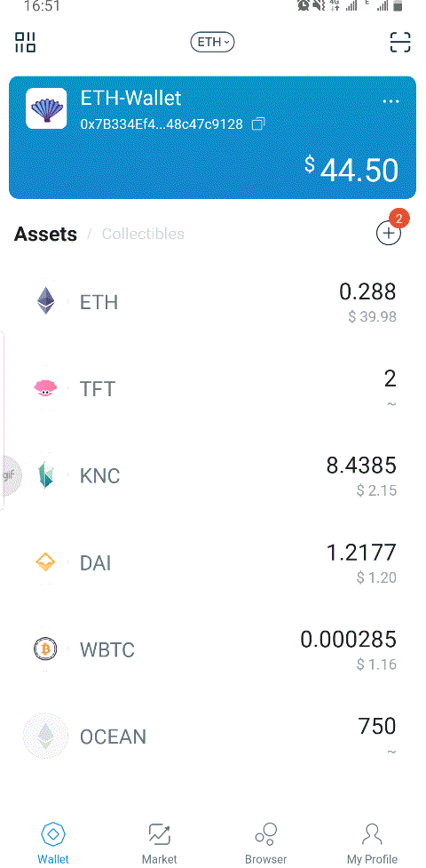Tap the floating gif bubble on left edge

tap(10, 475)
